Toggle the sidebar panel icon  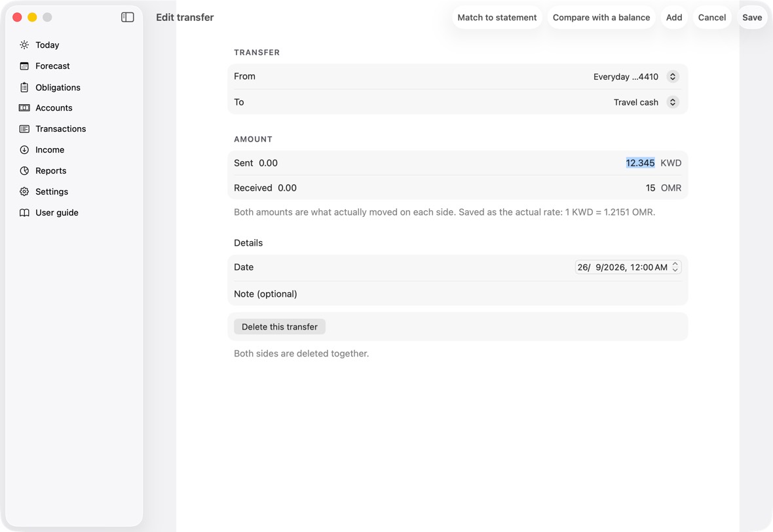pos(127,17)
